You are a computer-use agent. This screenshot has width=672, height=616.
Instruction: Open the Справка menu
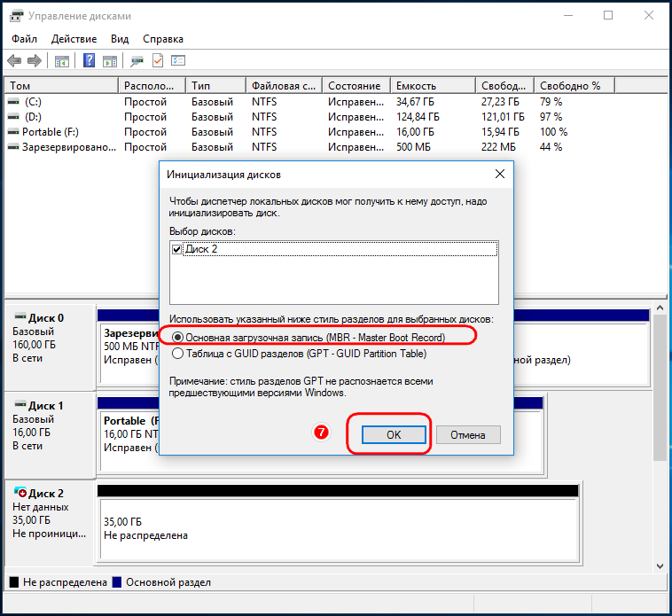163,39
